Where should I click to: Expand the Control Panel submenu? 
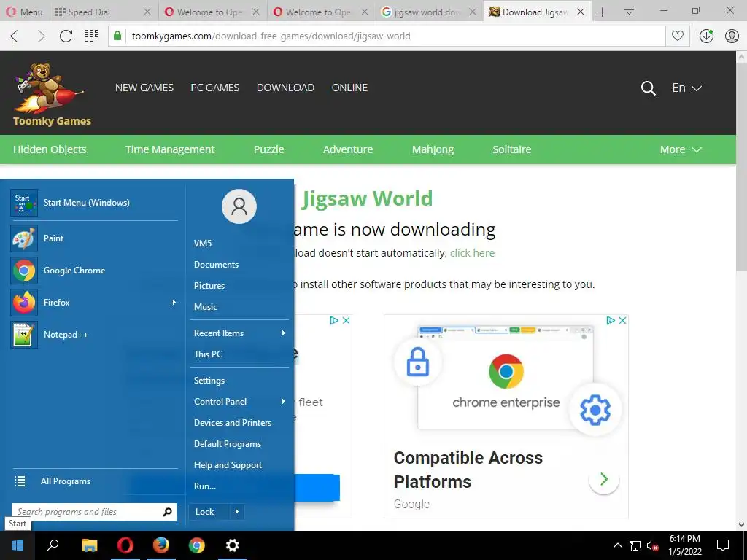coord(239,402)
